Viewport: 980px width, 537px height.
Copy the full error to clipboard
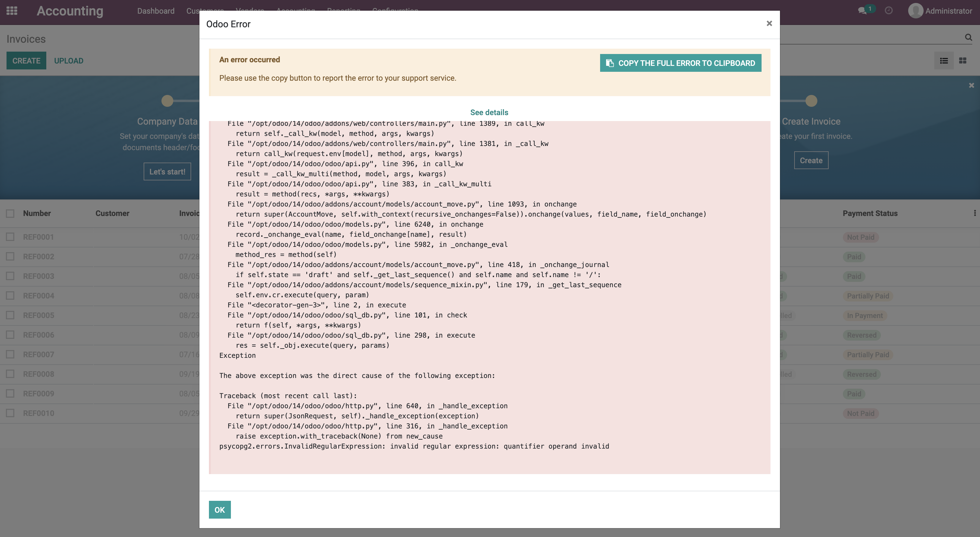click(x=681, y=63)
